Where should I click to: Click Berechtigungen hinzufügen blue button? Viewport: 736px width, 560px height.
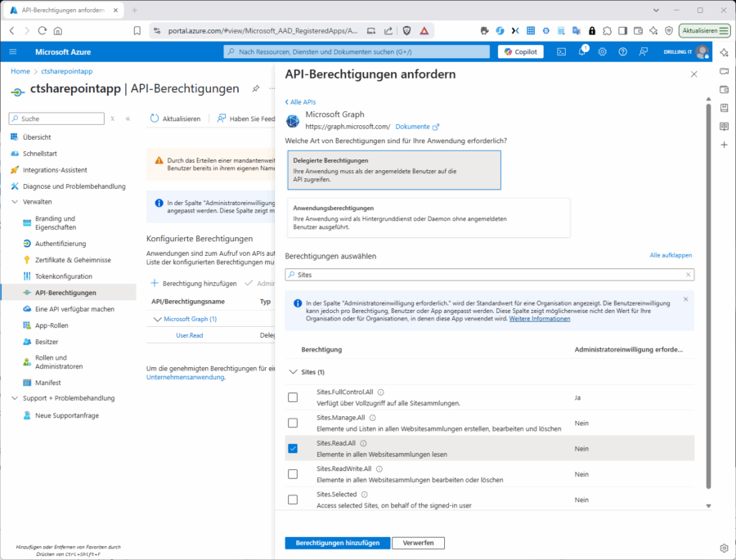pos(338,543)
